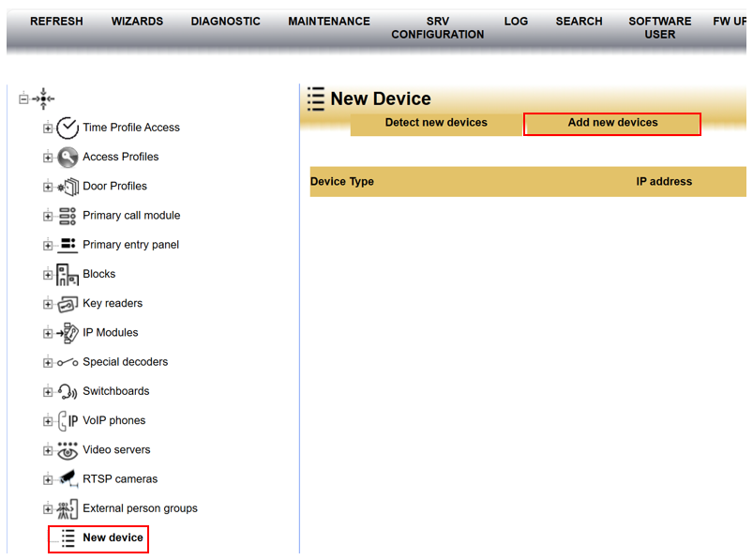The width and height of the screenshot is (753, 560).
Task: Select Special decoders tree label
Action: pyautogui.click(x=126, y=362)
